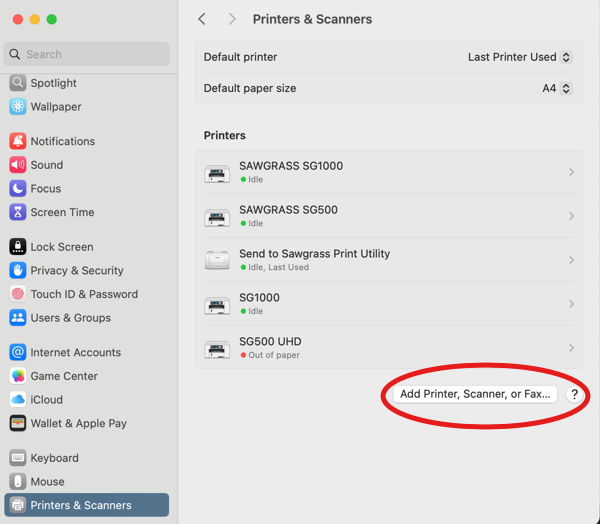Open Notifications bell icon in sidebar
This screenshot has width=600, height=524.
[x=18, y=141]
